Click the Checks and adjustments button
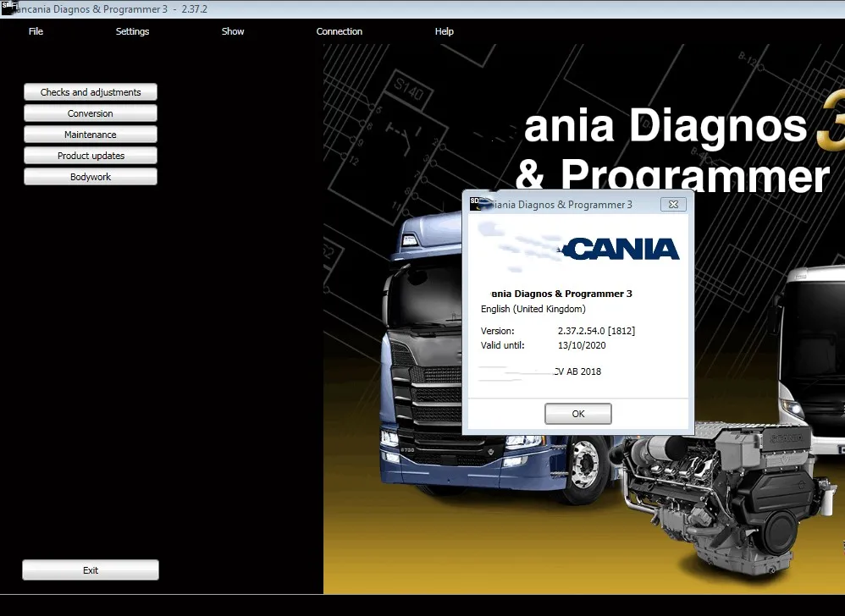 (91, 92)
